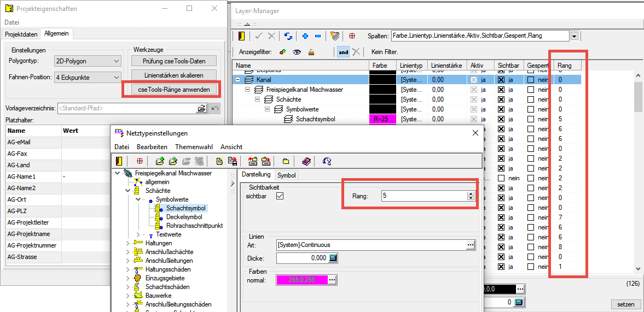Click the folder icon beside Vorlagenverzeichnis field
The image size is (644, 312).
click(x=201, y=108)
